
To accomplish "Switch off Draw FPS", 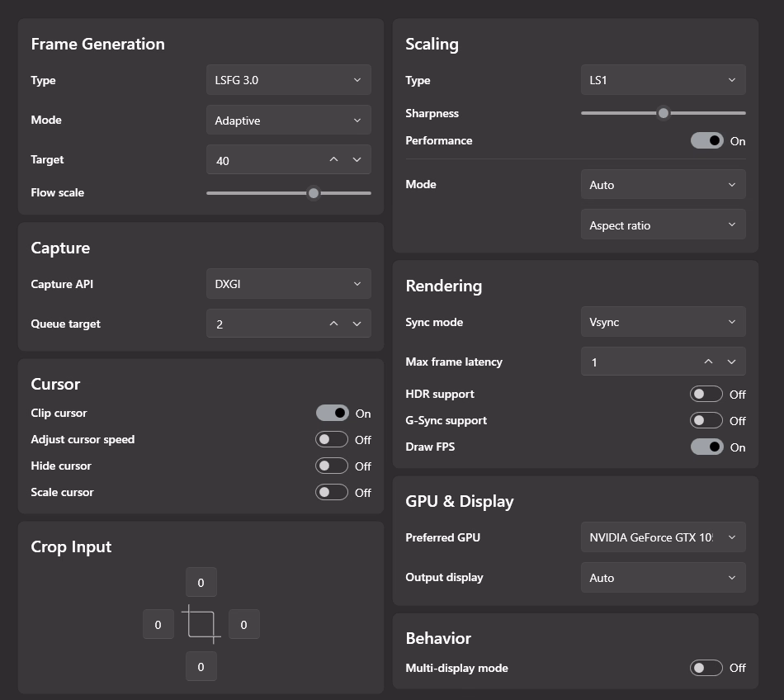I will click(x=707, y=447).
